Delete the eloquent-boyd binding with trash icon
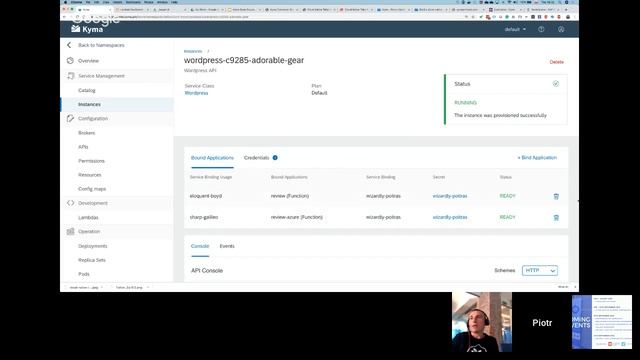The image size is (640, 360). pos(556,196)
